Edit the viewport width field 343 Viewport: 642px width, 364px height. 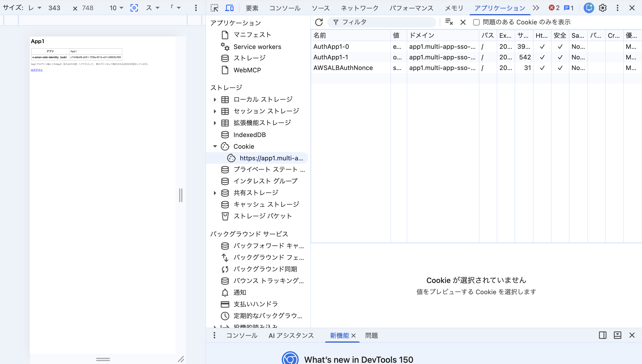point(54,8)
